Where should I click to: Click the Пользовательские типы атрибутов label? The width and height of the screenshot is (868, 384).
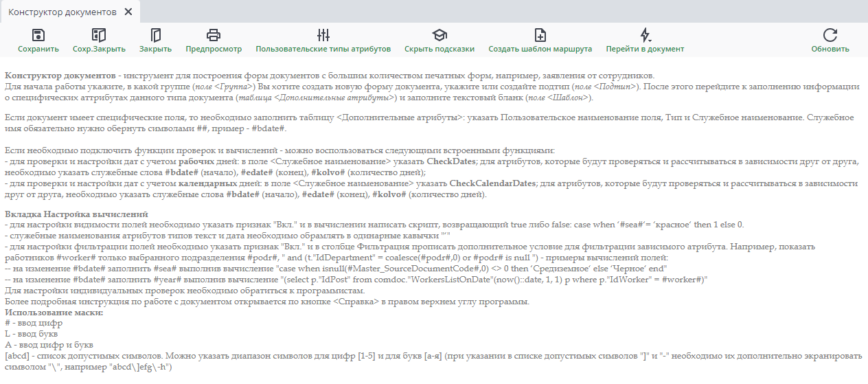coord(323,49)
